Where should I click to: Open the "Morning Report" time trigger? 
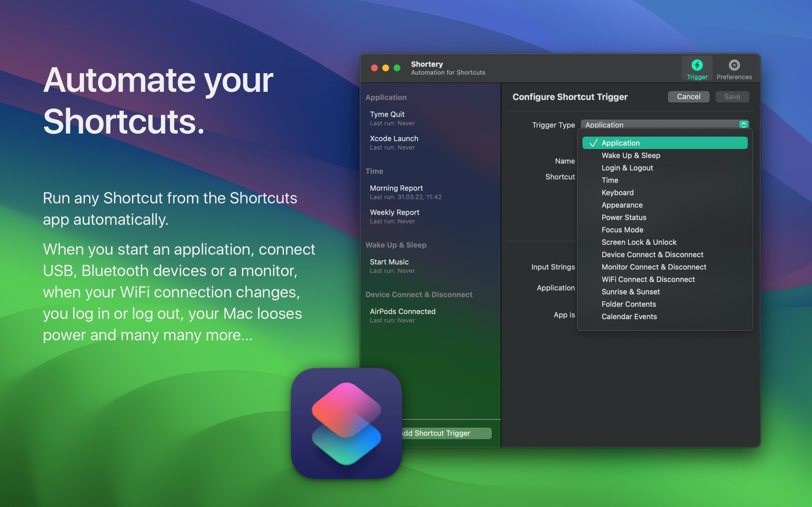(396, 188)
